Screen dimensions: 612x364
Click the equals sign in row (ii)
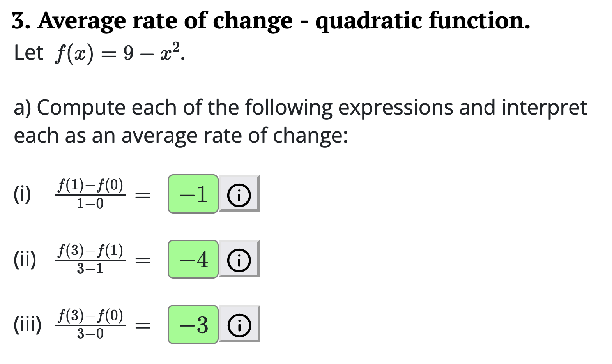pyautogui.click(x=143, y=260)
